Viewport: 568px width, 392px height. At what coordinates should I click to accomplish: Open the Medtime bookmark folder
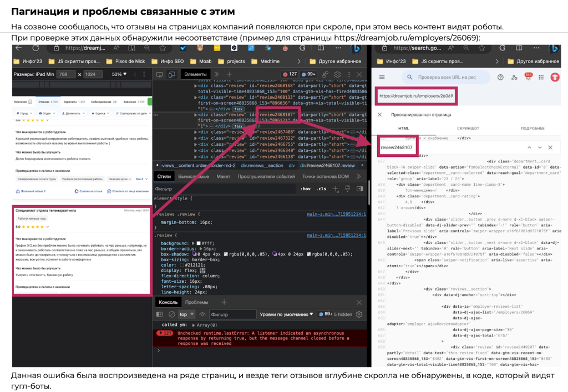click(266, 61)
